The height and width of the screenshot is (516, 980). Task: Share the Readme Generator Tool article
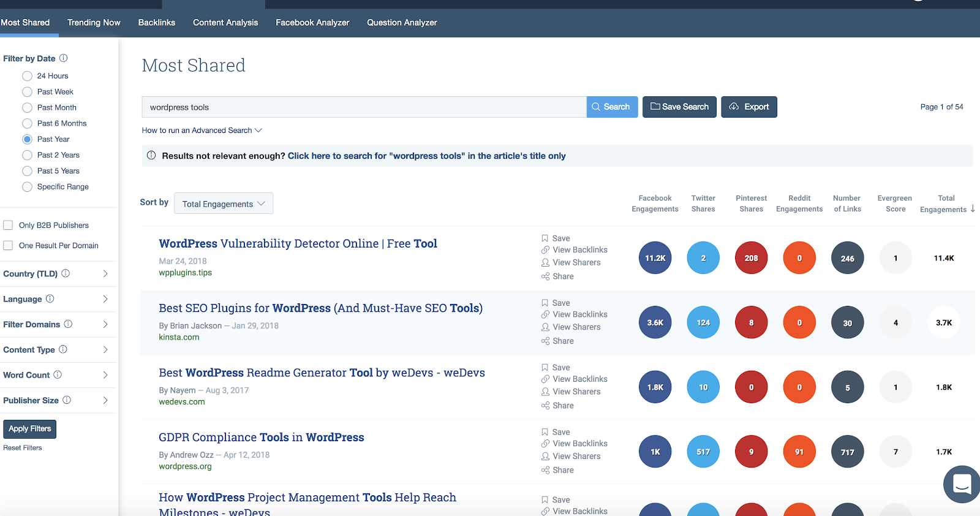557,406
